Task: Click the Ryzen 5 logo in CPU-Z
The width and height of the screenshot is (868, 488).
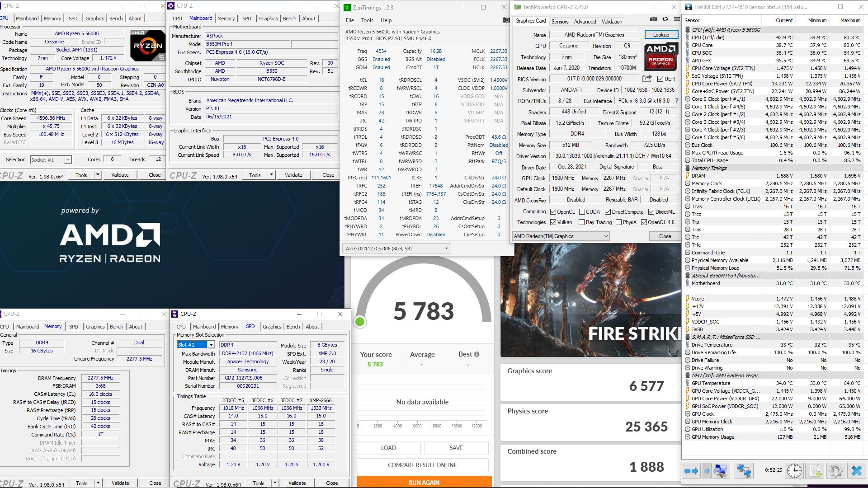Action: coord(148,46)
